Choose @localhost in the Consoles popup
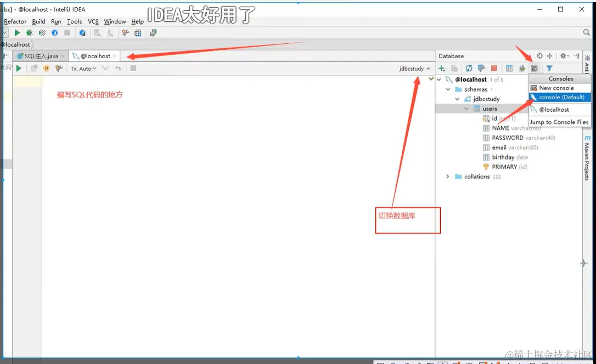The height and width of the screenshot is (364, 596). [x=560, y=109]
